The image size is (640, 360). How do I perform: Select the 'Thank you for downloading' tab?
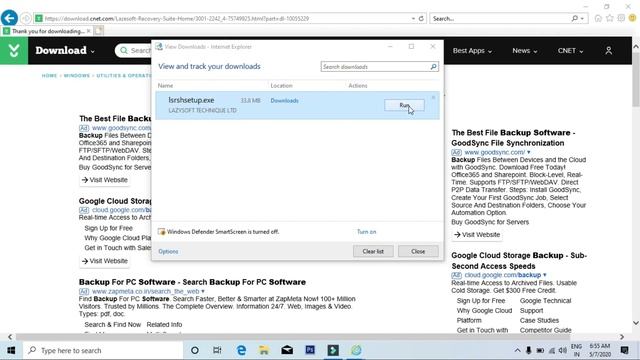click(x=47, y=31)
